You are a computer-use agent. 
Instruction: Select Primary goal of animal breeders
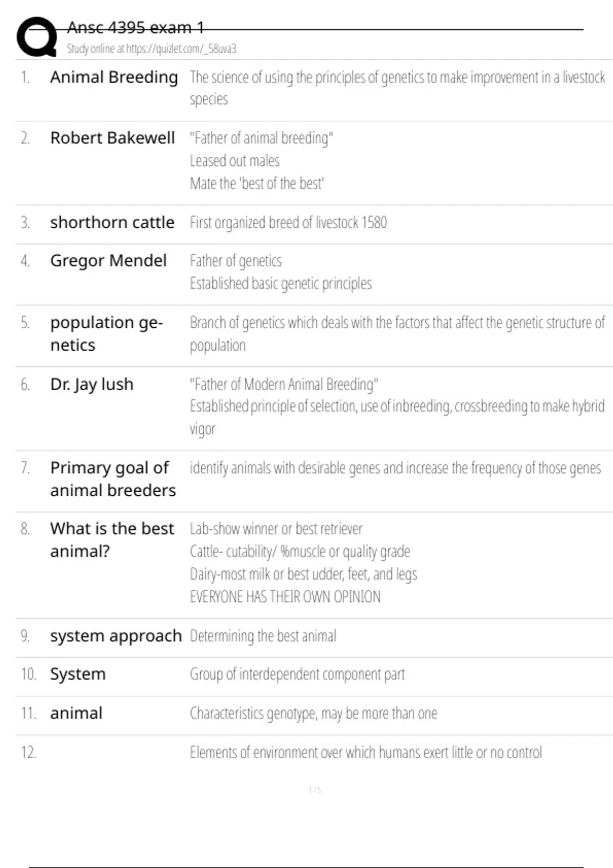pyautogui.click(x=112, y=479)
